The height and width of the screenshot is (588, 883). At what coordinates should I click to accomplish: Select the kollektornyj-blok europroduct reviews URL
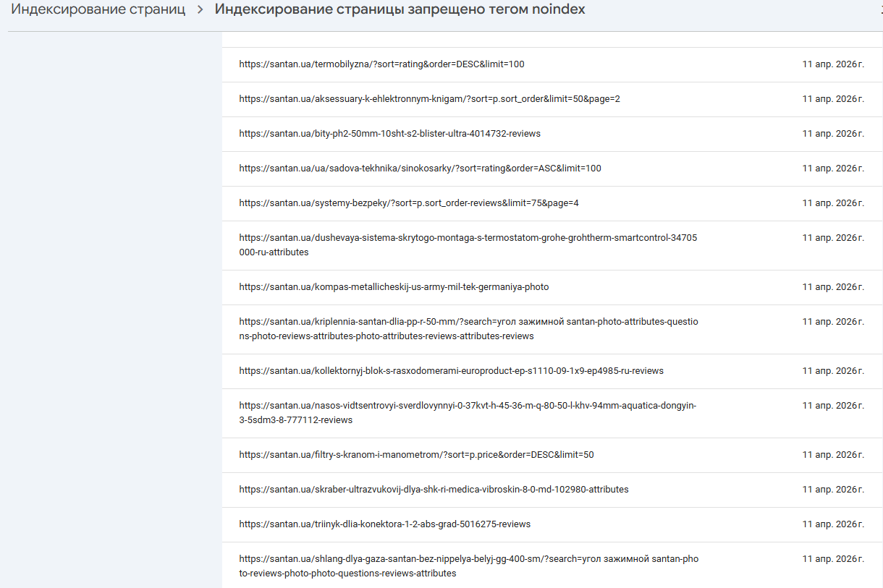(452, 371)
